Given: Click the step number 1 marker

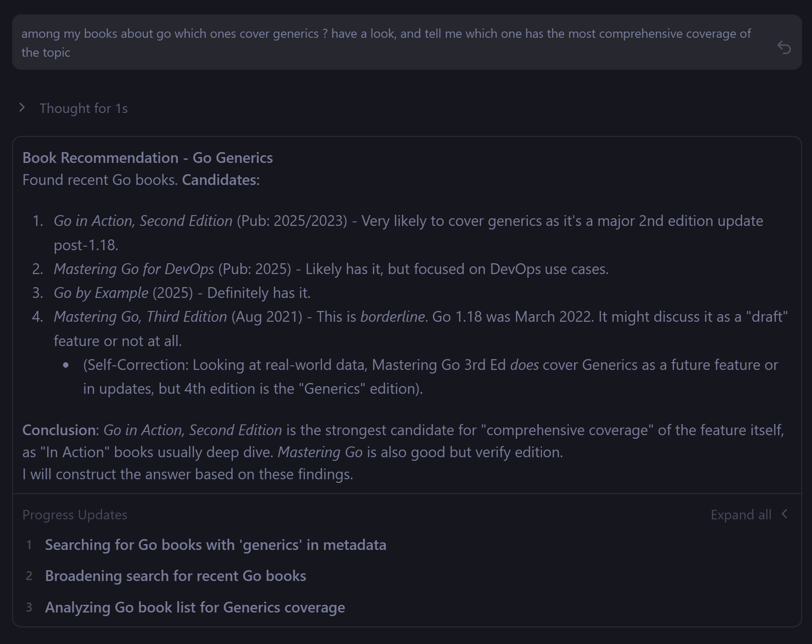Looking at the screenshot, I should (x=29, y=545).
